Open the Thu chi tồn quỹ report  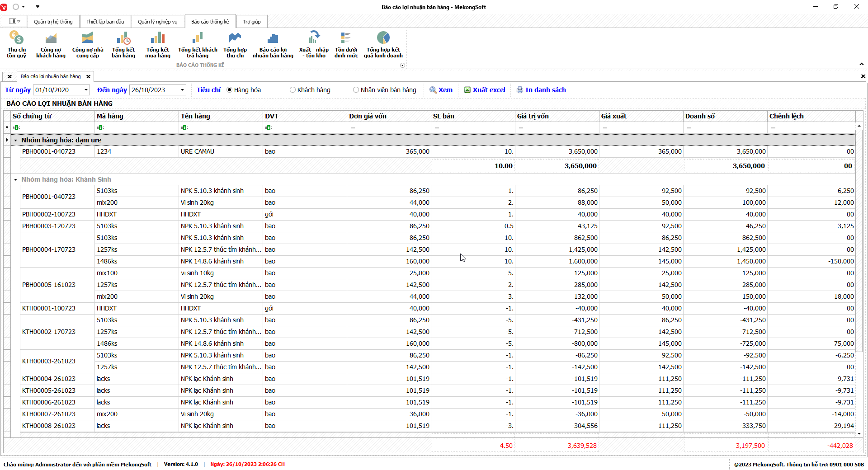tap(16, 44)
